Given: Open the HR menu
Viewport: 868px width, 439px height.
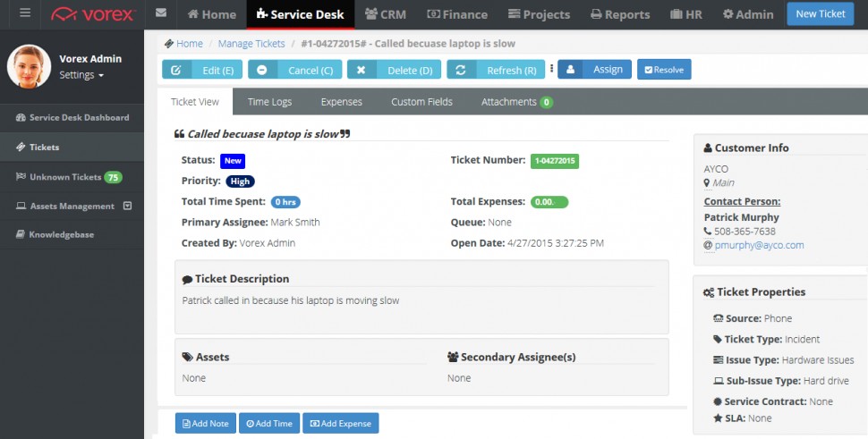Looking at the screenshot, I should pyautogui.click(x=685, y=14).
